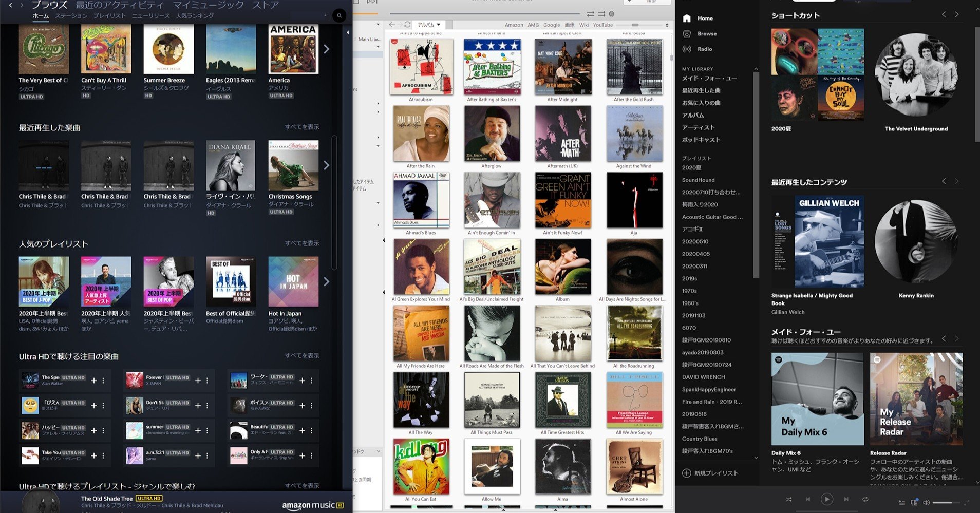The height and width of the screenshot is (513, 980).
Task: Open the Amazon Music ホーム tab
Action: [x=41, y=16]
